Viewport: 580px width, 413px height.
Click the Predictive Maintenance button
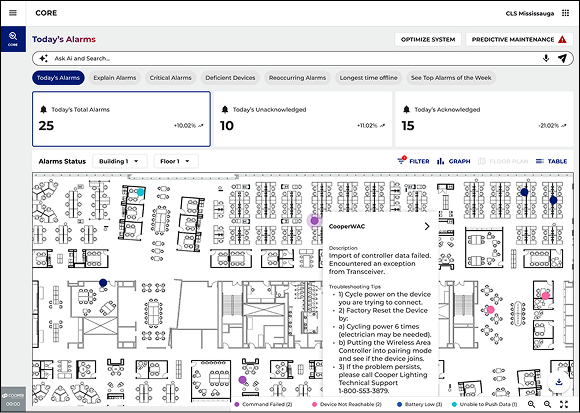[519, 39]
